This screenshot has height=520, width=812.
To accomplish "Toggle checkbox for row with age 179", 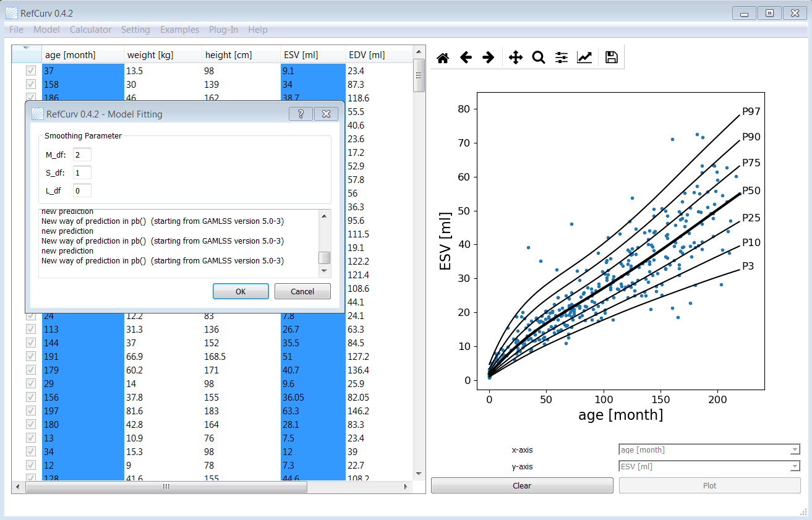I will pos(31,370).
